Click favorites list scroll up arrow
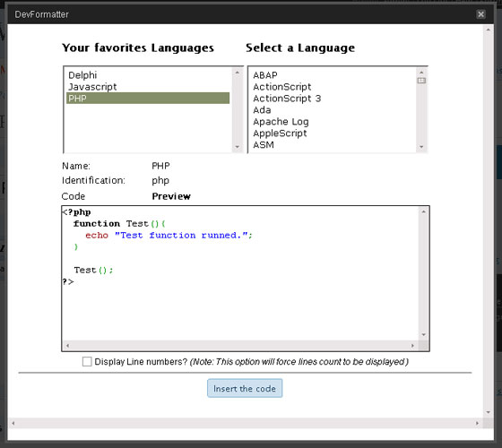 coord(238,73)
